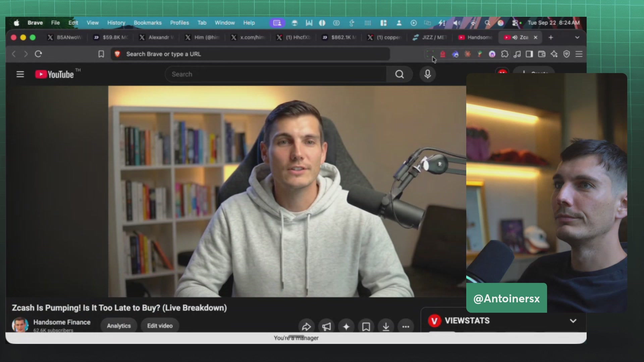
Task: Switch to the $862.1K tab
Action: [x=339, y=38]
